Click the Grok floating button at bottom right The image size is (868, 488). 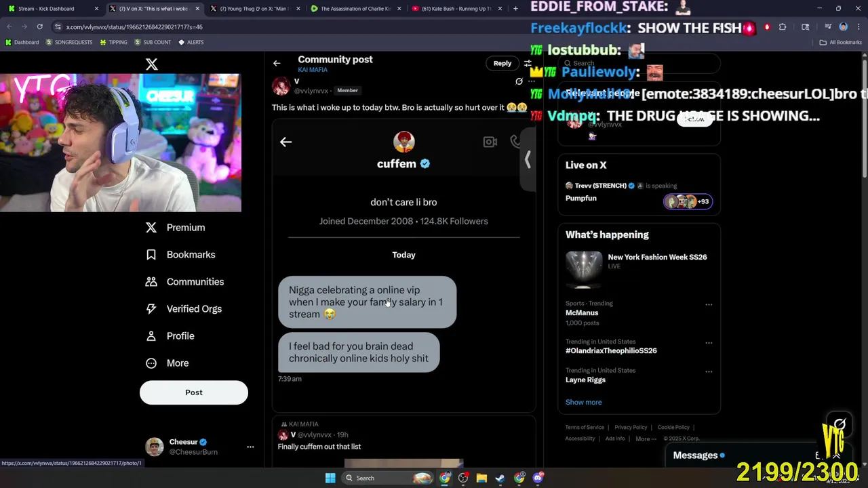pyautogui.click(x=840, y=424)
